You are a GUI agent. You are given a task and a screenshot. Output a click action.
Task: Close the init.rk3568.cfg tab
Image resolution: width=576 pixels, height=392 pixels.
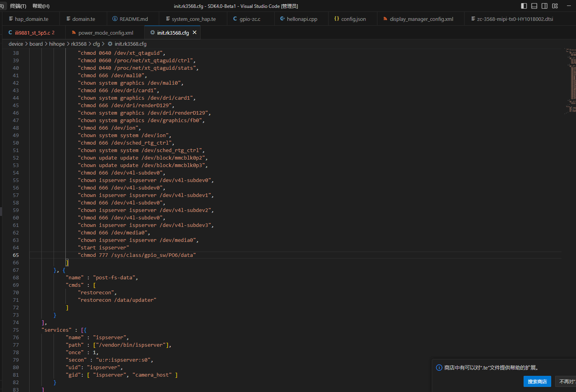point(194,33)
